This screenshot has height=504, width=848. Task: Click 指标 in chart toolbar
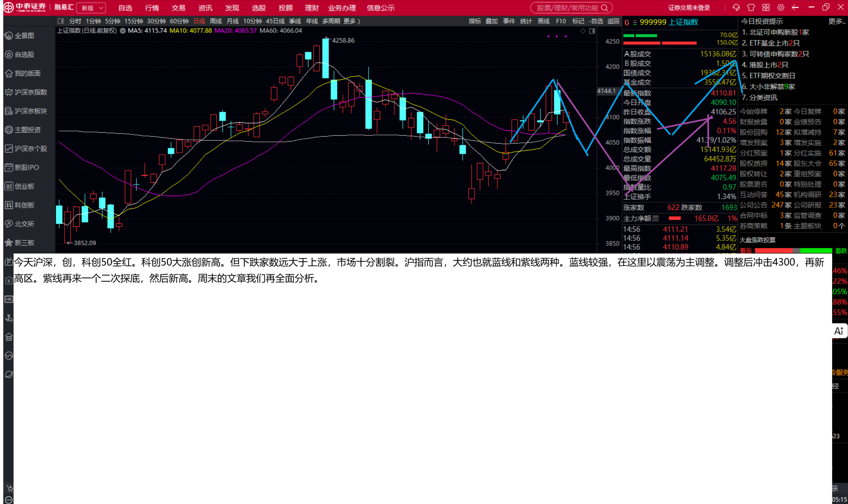click(x=475, y=21)
